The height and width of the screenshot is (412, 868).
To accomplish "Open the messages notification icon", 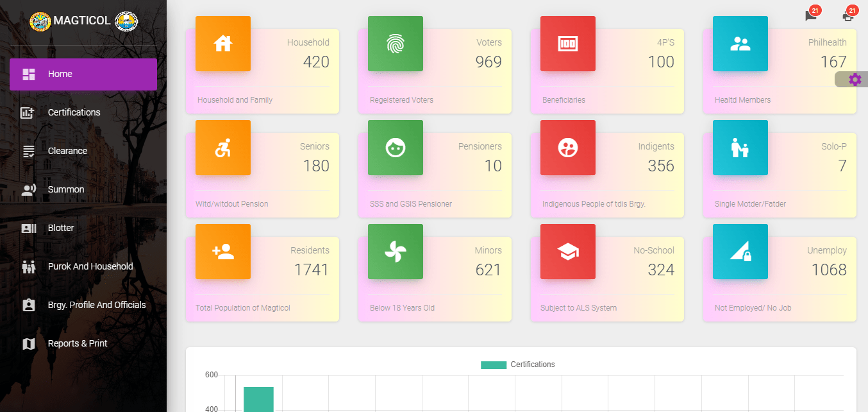I will pyautogui.click(x=811, y=16).
